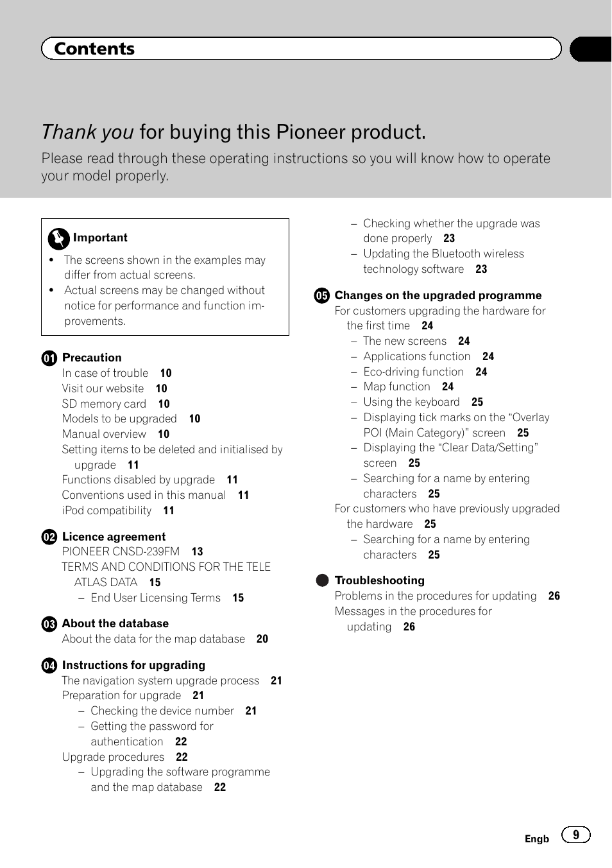The width and height of the screenshot is (612, 868).
Task: Open the End User Licensing Terms entry
Action: [156, 598]
